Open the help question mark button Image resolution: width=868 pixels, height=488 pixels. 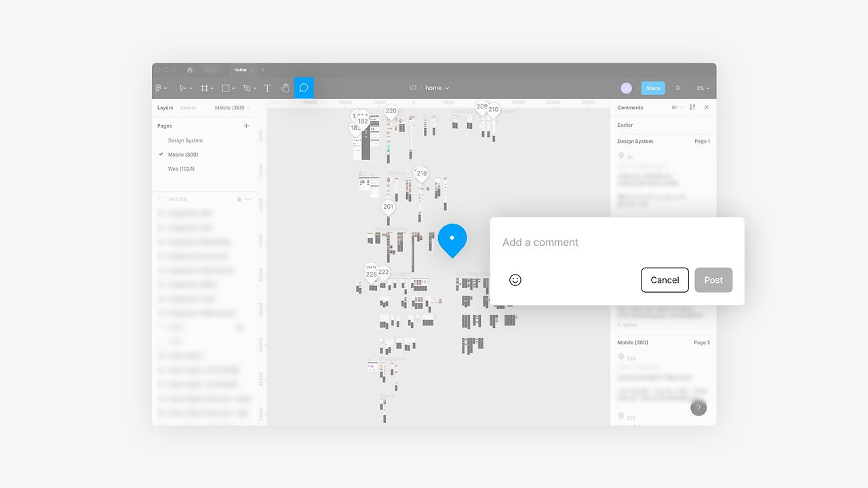(698, 408)
